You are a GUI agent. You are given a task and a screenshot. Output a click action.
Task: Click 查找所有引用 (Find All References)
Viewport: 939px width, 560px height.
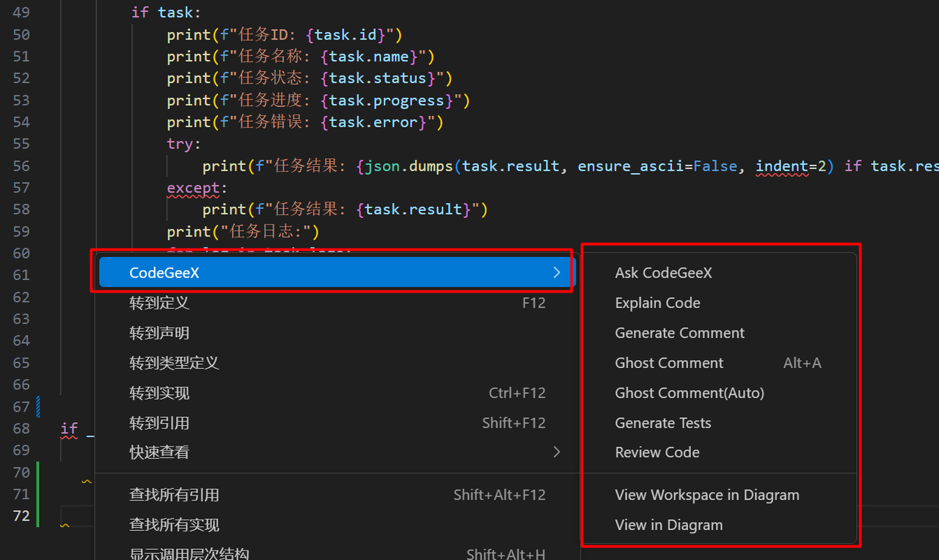coord(174,495)
